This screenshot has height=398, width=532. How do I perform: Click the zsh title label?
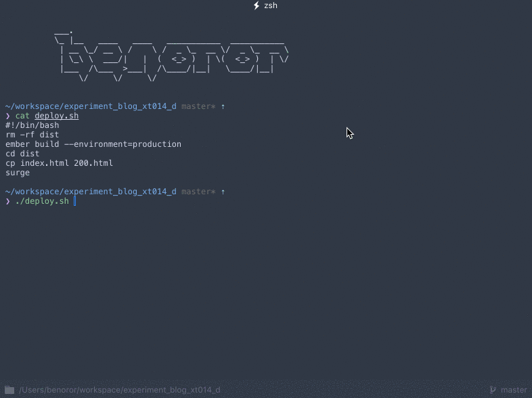pyautogui.click(x=271, y=5)
